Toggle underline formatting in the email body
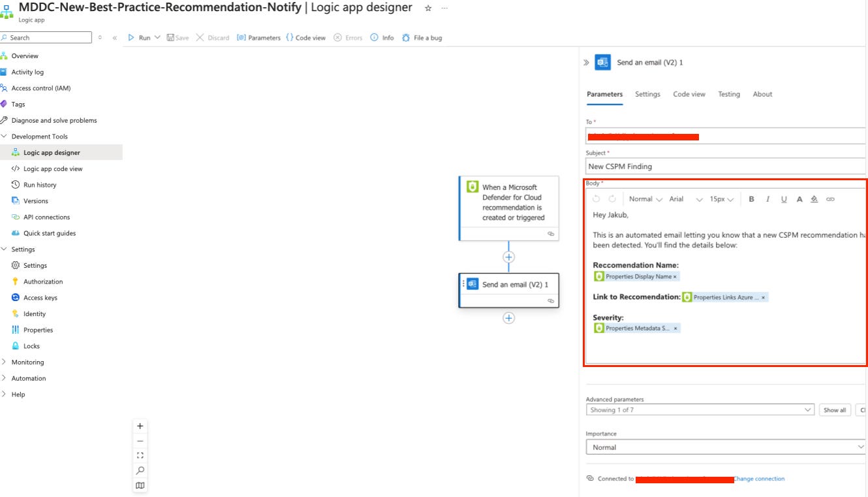This screenshot has width=868, height=497. pyautogui.click(x=783, y=199)
